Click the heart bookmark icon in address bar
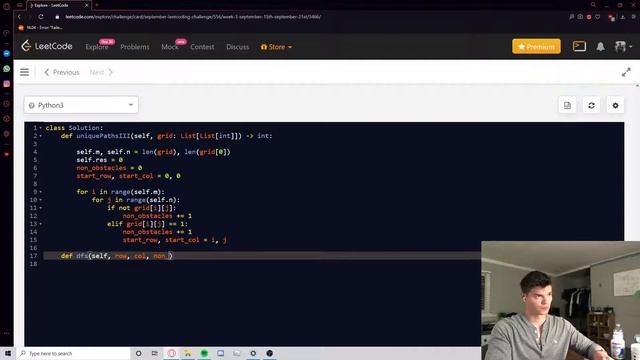This screenshot has width=640, height=360. [598, 17]
